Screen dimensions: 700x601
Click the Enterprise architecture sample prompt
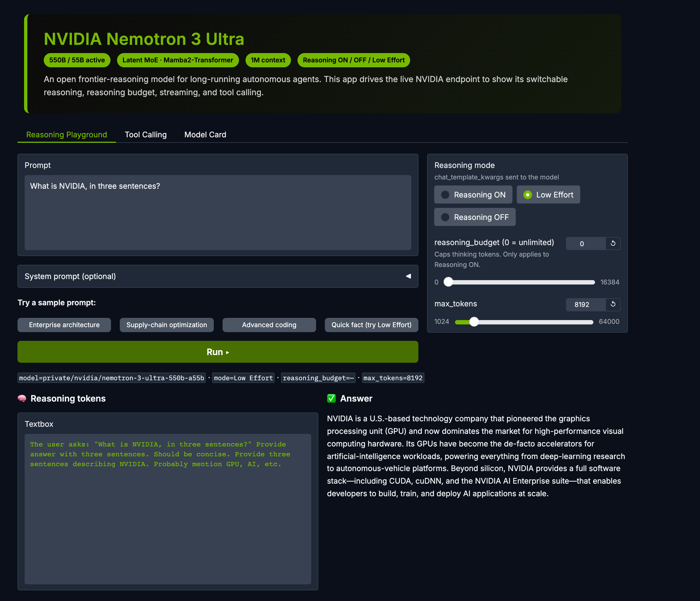64,325
